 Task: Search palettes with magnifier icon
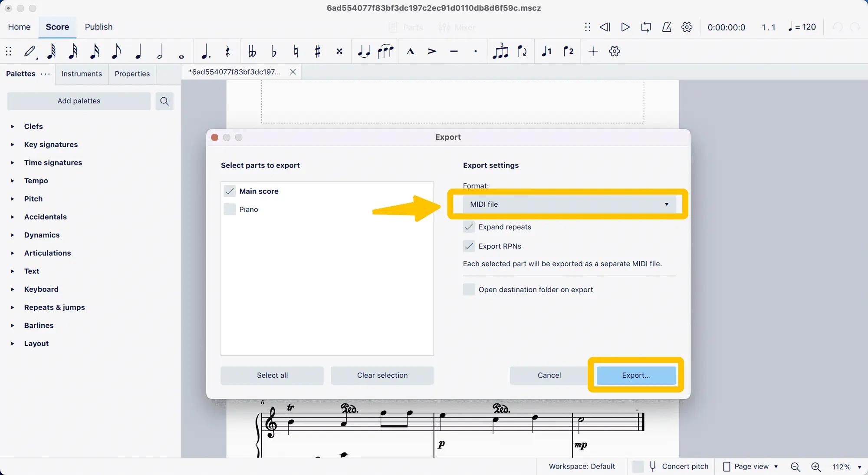tap(164, 101)
